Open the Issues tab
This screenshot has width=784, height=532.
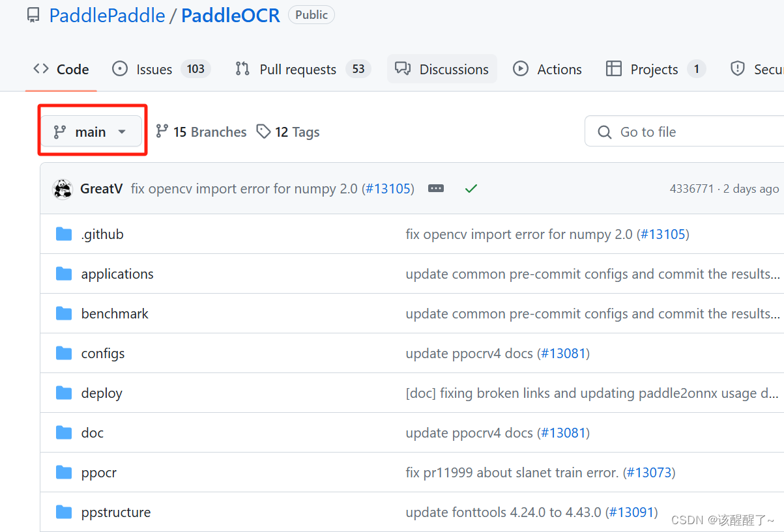(162, 69)
